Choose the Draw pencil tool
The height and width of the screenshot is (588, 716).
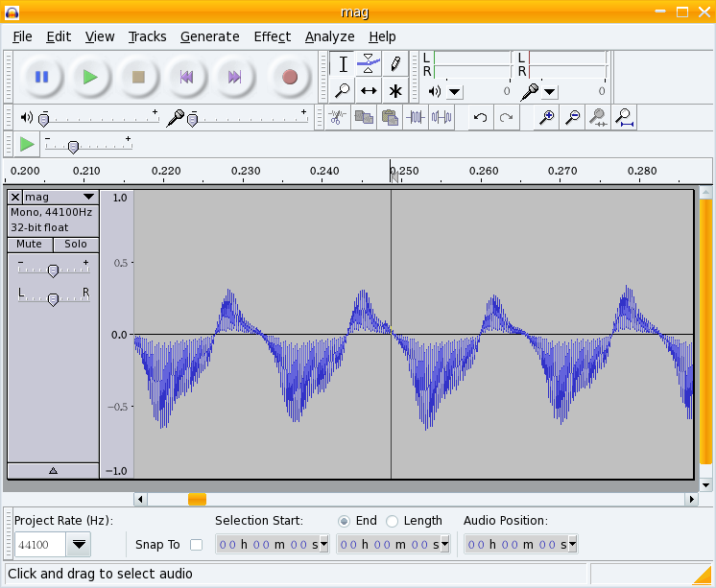(x=394, y=64)
